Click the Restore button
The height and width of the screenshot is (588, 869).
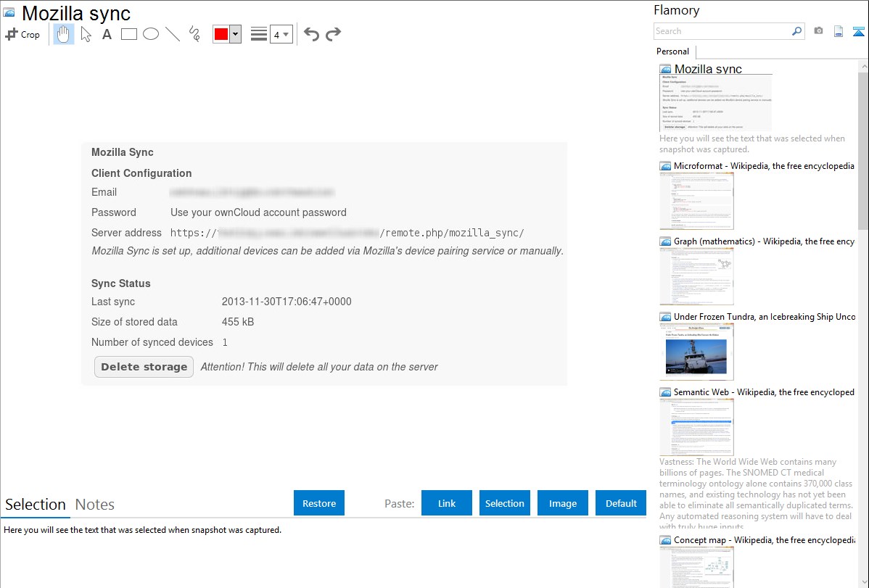pos(319,503)
